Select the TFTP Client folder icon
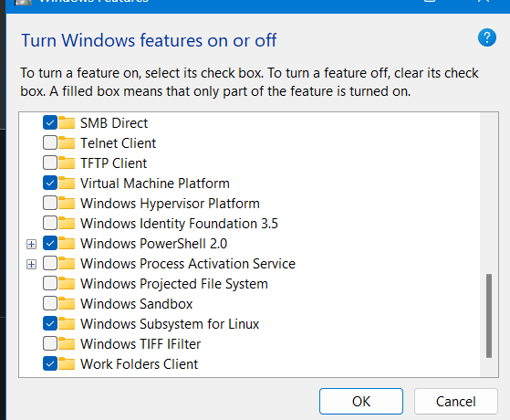Screen dimensions: 510x420 [x=67, y=163]
